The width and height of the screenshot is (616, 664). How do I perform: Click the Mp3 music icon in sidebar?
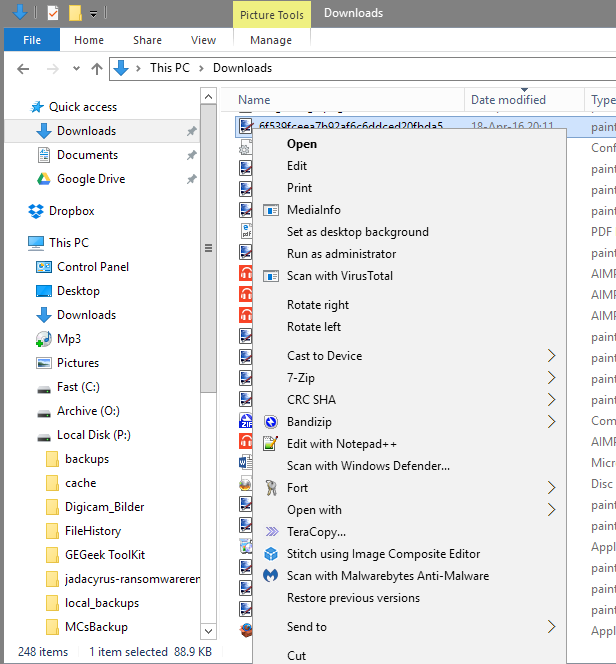[44, 339]
